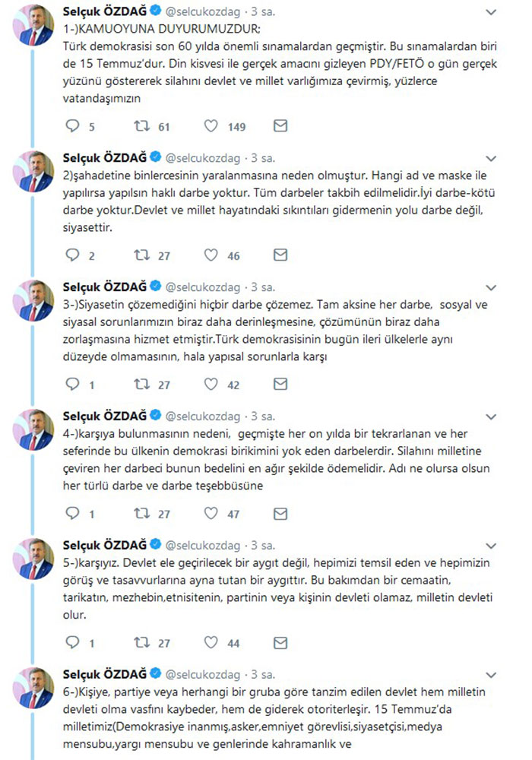The width and height of the screenshot is (532, 760).
Task: Click the profile avatar of the fifth tweet
Action: (36, 561)
